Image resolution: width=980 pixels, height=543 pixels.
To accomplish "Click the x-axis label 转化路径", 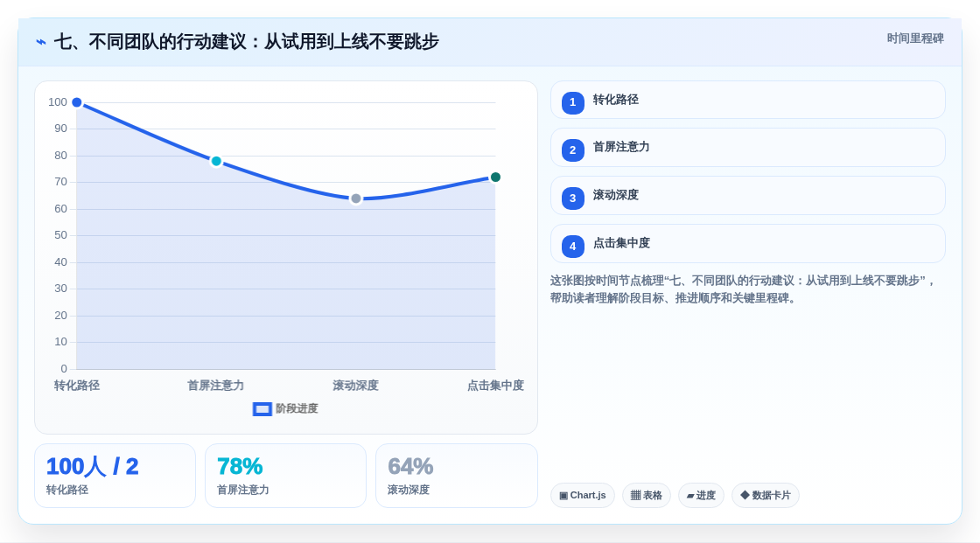I will click(x=77, y=386).
